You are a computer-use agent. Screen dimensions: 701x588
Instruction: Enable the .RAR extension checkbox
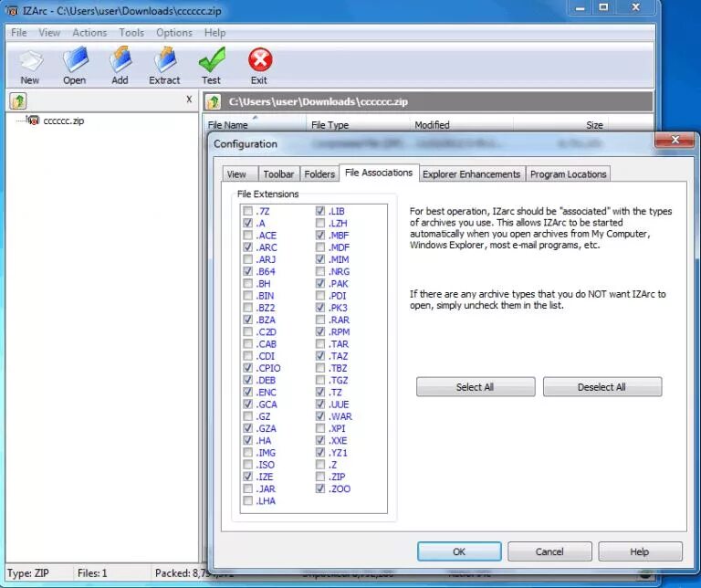(320, 320)
